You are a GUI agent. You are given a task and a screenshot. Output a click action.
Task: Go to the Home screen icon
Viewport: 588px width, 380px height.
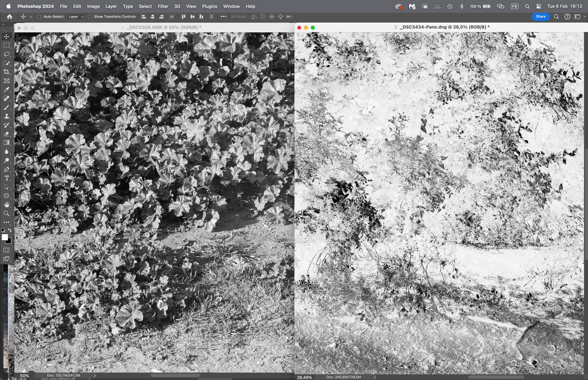tap(10, 16)
